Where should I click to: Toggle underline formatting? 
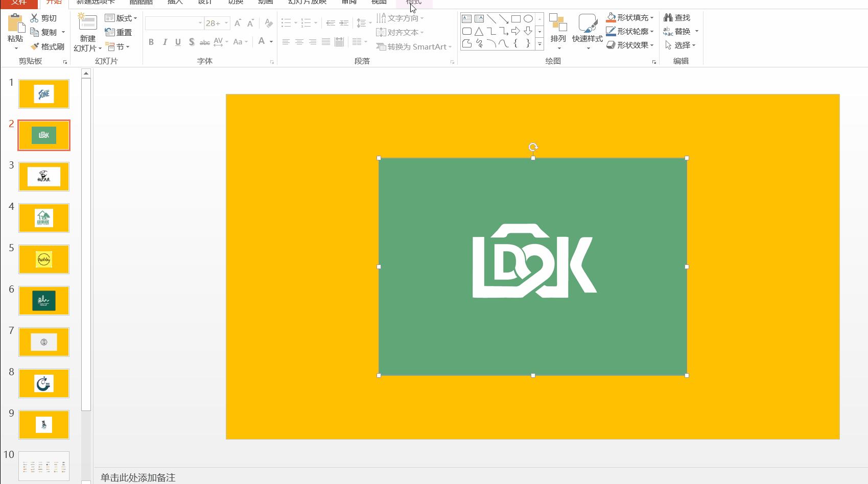(178, 42)
